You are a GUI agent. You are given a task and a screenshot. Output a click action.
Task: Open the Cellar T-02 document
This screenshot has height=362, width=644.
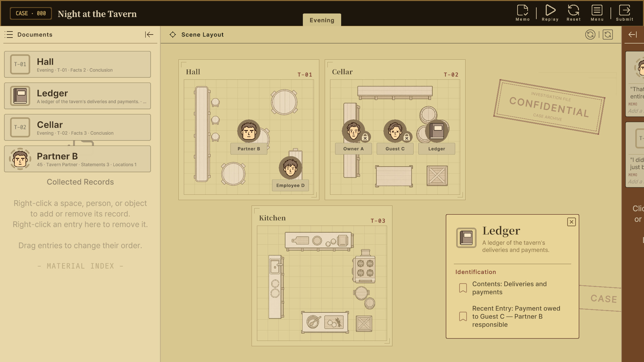tap(77, 127)
